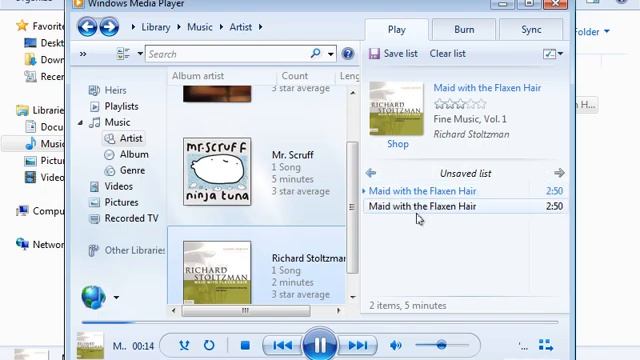Image resolution: width=640 pixels, height=360 pixels.
Task: Click the now-playing album art thumbnail at bottom
Action: (x=90, y=345)
